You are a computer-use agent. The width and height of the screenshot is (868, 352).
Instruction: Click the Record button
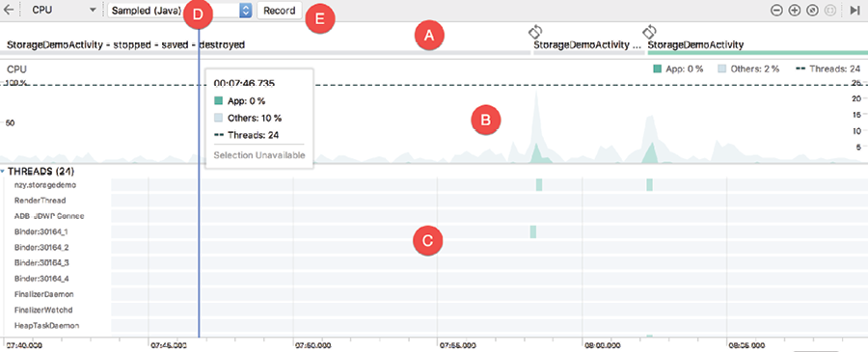(x=280, y=11)
